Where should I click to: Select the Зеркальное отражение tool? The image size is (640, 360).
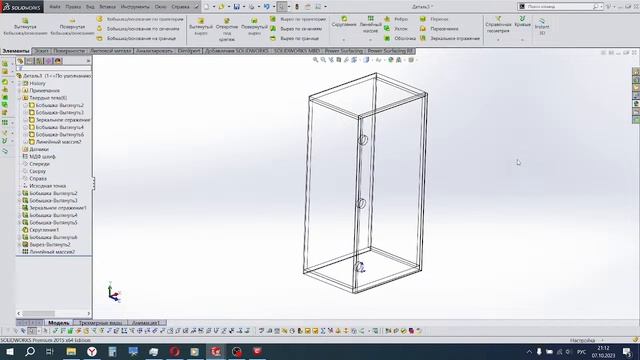click(450, 38)
